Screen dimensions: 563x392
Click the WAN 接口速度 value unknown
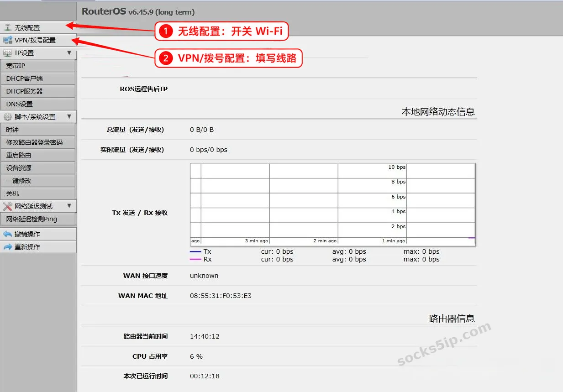coord(204,276)
